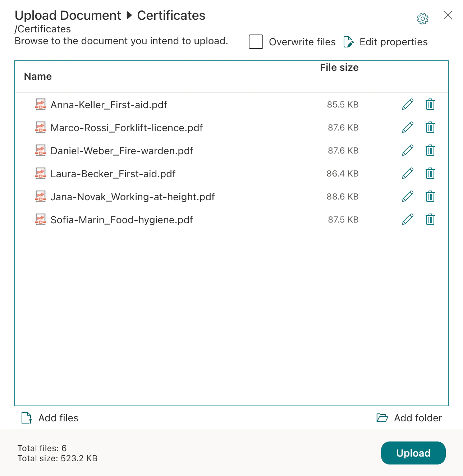
Task: Click the 88.6 KB file size value
Action: [343, 197]
